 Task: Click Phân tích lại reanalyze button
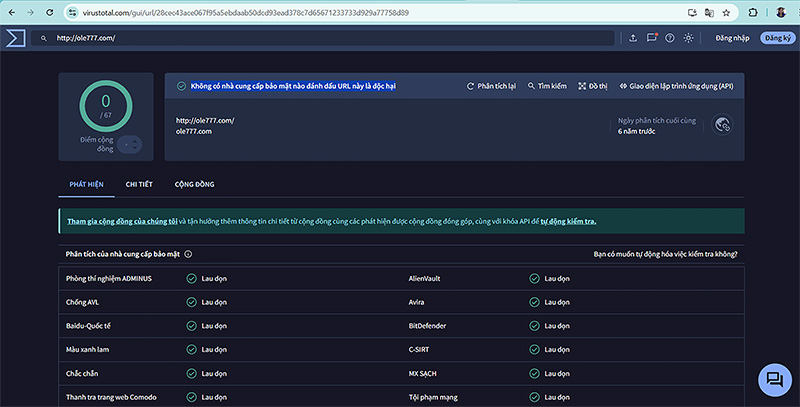[x=491, y=86]
